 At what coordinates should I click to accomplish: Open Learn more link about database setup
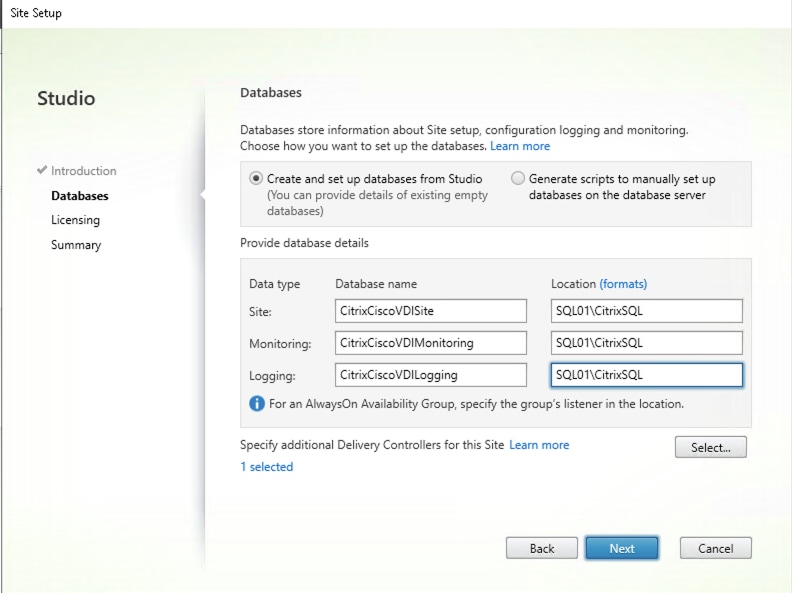tap(520, 146)
